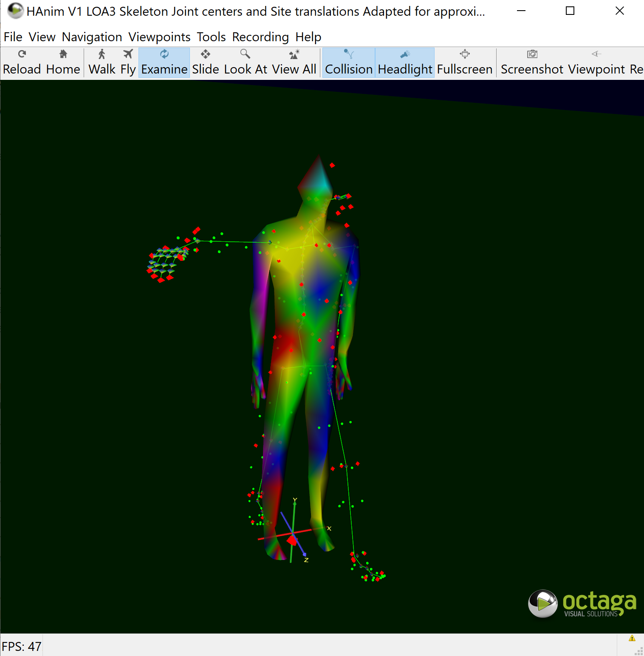The height and width of the screenshot is (656, 644).
Task: Open the File menu
Action: point(13,37)
